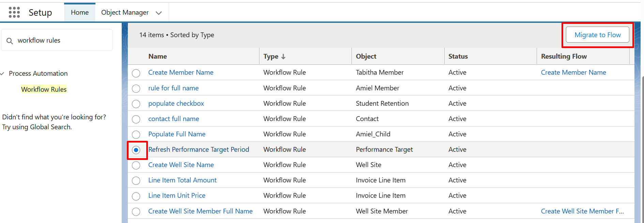Open the populate checkbox rule link
This screenshot has width=644, height=223.
click(176, 103)
